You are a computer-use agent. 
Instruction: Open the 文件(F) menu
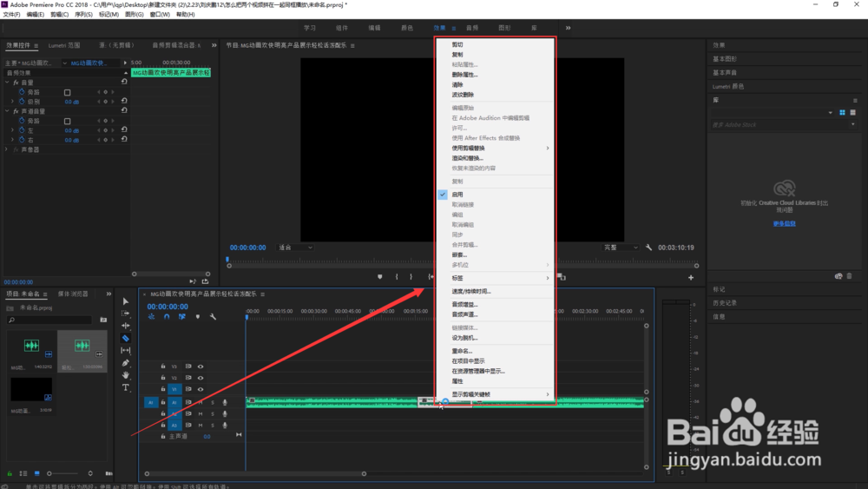click(11, 15)
